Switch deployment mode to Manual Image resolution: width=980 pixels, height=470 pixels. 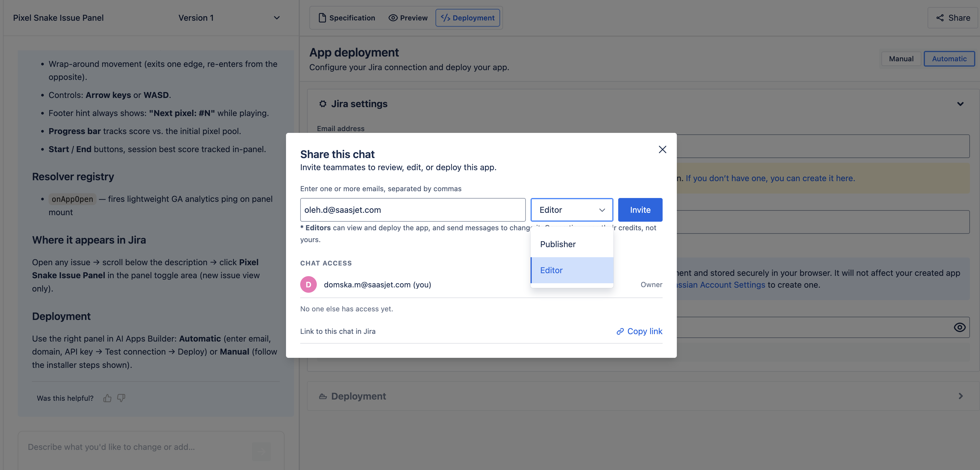[x=901, y=59]
